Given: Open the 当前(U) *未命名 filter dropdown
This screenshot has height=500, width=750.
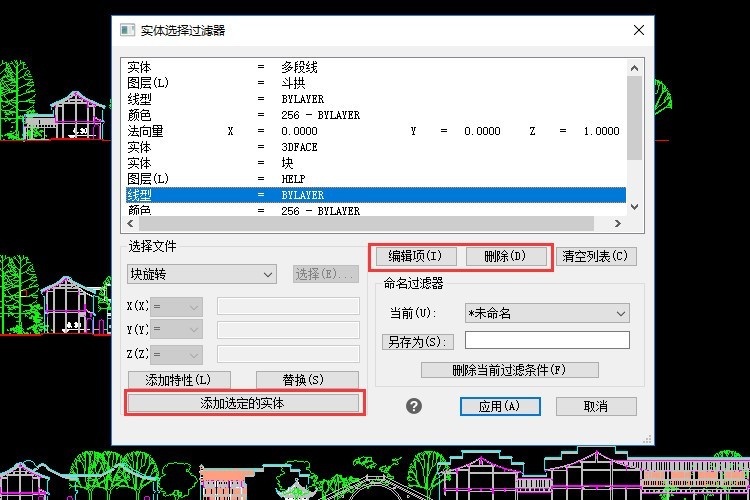Looking at the screenshot, I should pyautogui.click(x=547, y=313).
